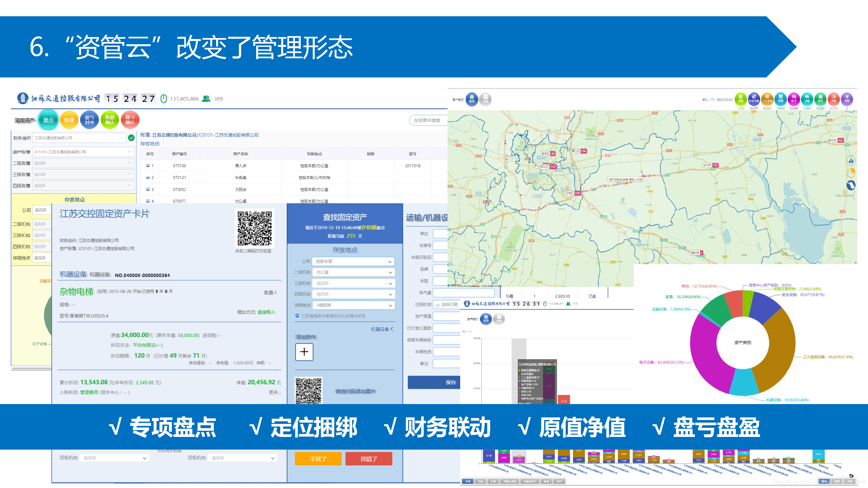The height and width of the screenshot is (488, 868).
Task: Click the bar chart icon beside map
Action: tap(851, 161)
